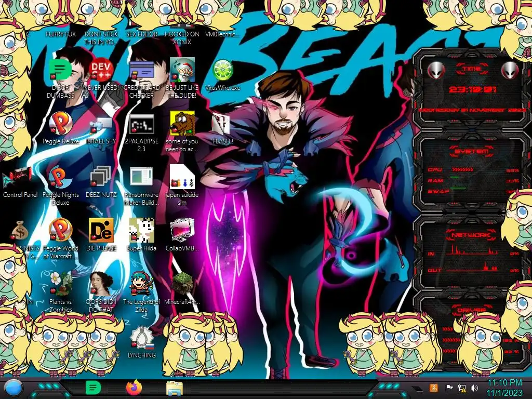The width and height of the screenshot is (532, 399).
Task: Open File Explorer from the taskbar
Action: pos(175,389)
